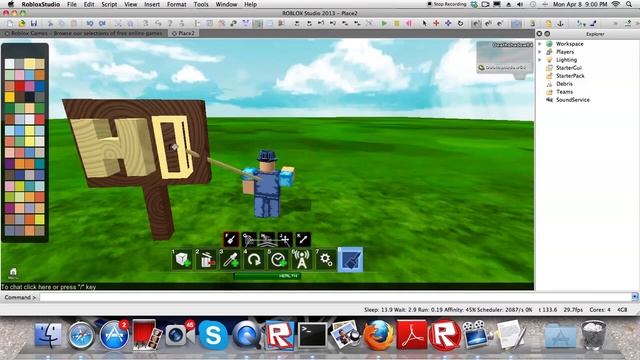Click the 'Cores: 4' status bar text
640x360 pixels.
click(x=600, y=310)
